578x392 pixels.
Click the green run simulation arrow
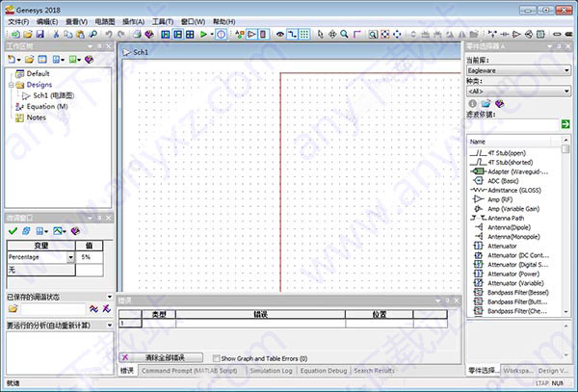(203, 35)
